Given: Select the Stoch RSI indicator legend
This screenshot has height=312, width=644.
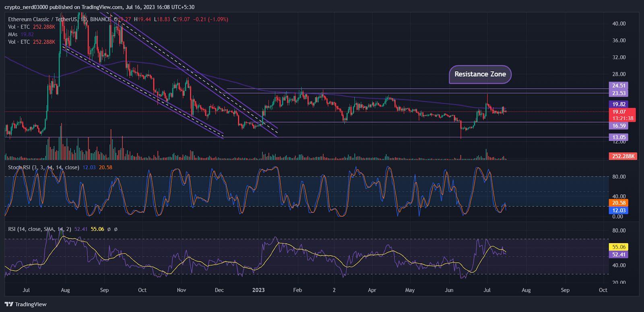Looking at the screenshot, I should 60,167.
